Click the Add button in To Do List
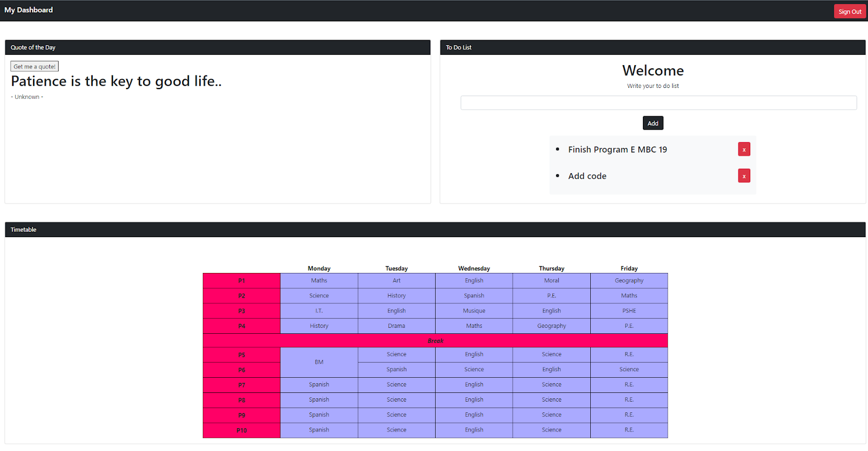Viewport: 868px width, 451px height. coord(653,123)
